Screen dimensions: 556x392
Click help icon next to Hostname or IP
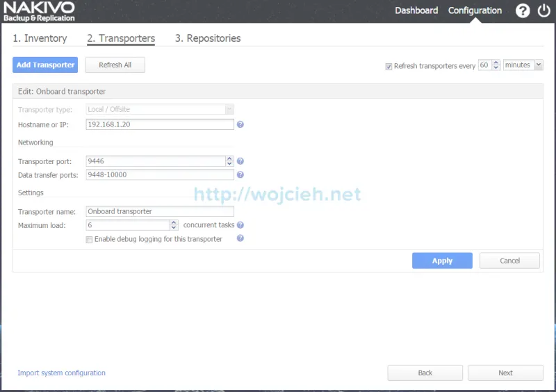(240, 124)
